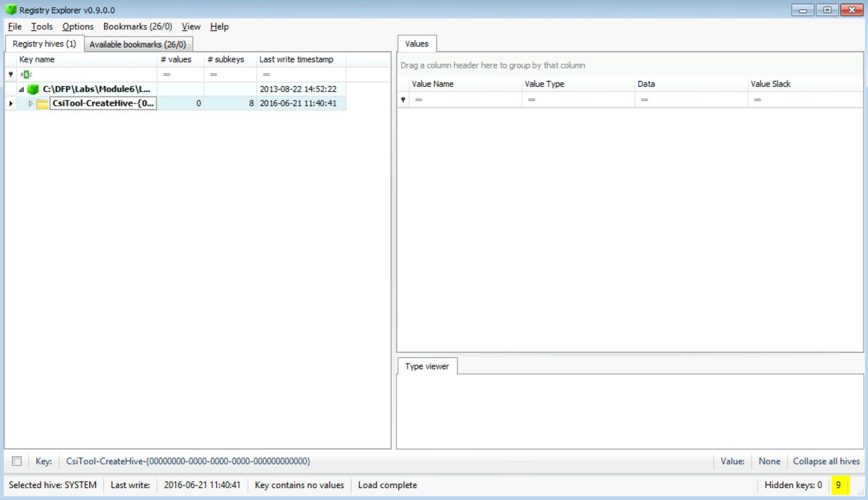Click the subkeys count 8 cell
This screenshot has width=868, height=500.
230,103
